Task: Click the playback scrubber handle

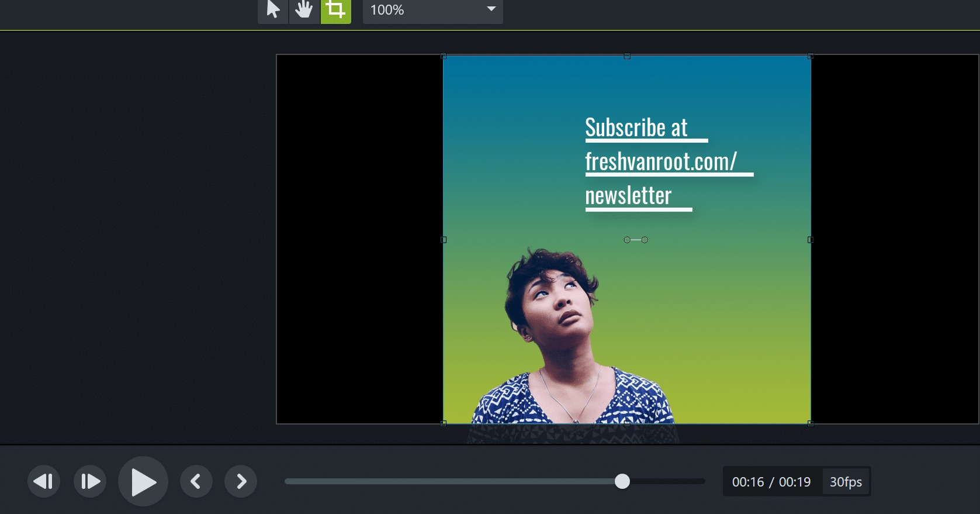Action: pos(622,481)
